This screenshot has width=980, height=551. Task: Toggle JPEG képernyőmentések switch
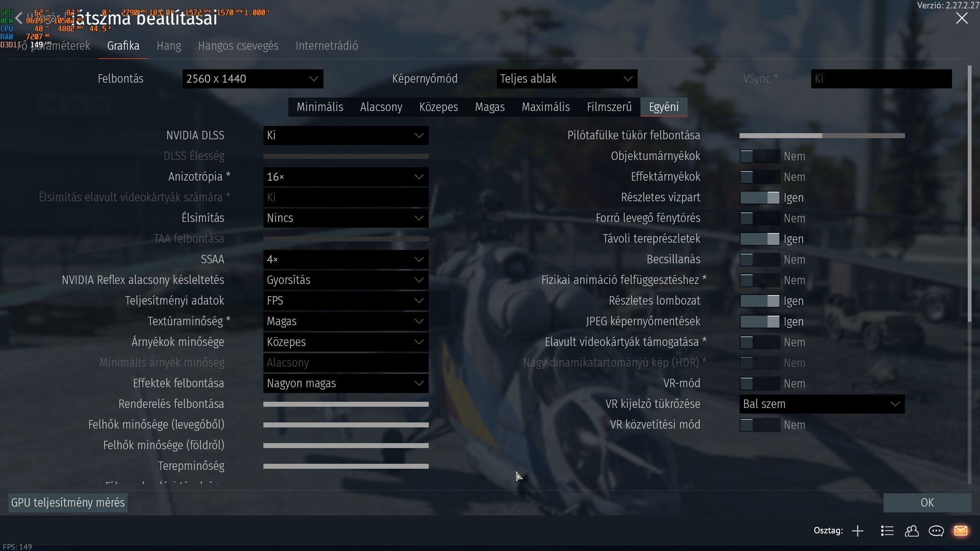tap(759, 322)
